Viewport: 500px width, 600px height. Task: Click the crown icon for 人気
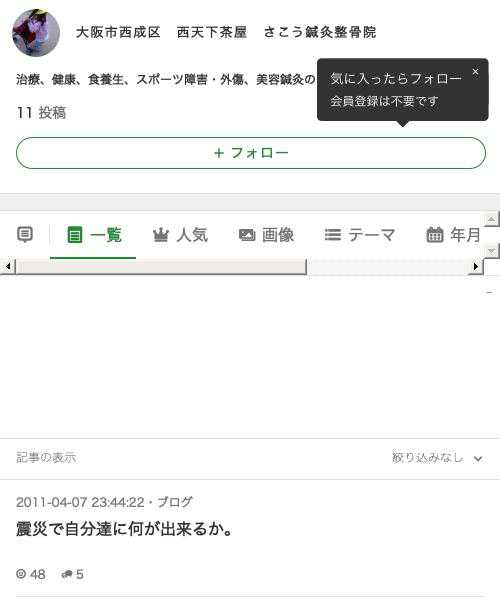[161, 235]
